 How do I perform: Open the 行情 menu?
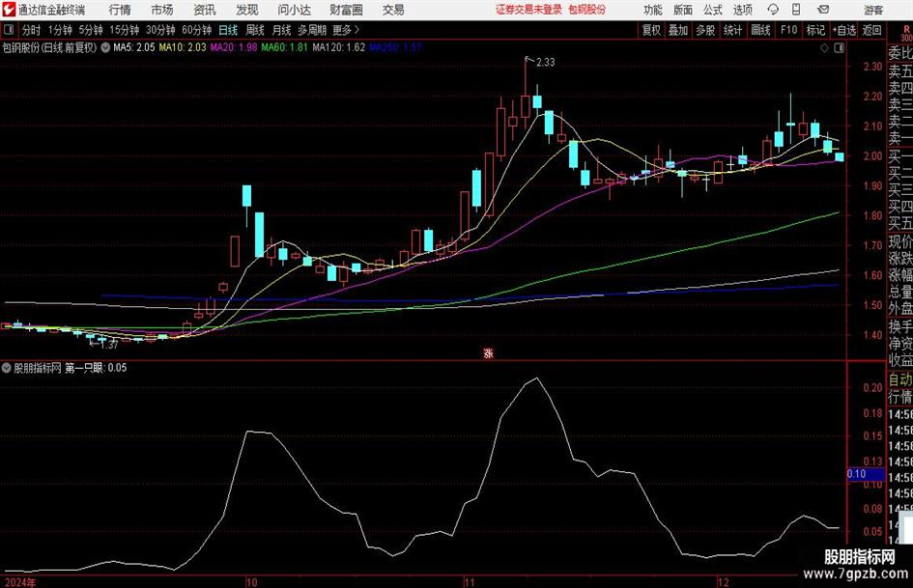pyautogui.click(x=120, y=10)
